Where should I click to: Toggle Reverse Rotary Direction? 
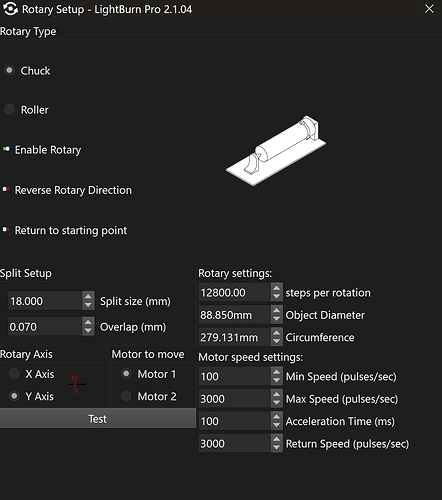[x=6, y=189]
